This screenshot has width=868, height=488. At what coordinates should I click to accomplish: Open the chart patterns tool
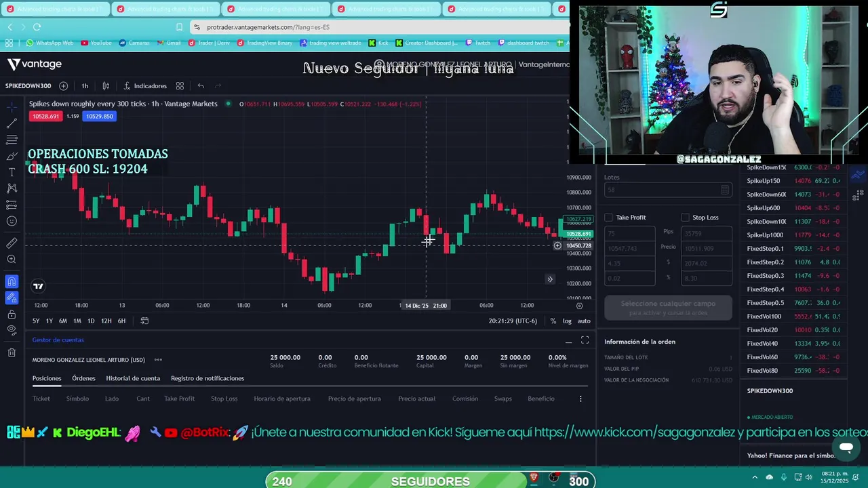pos(12,188)
